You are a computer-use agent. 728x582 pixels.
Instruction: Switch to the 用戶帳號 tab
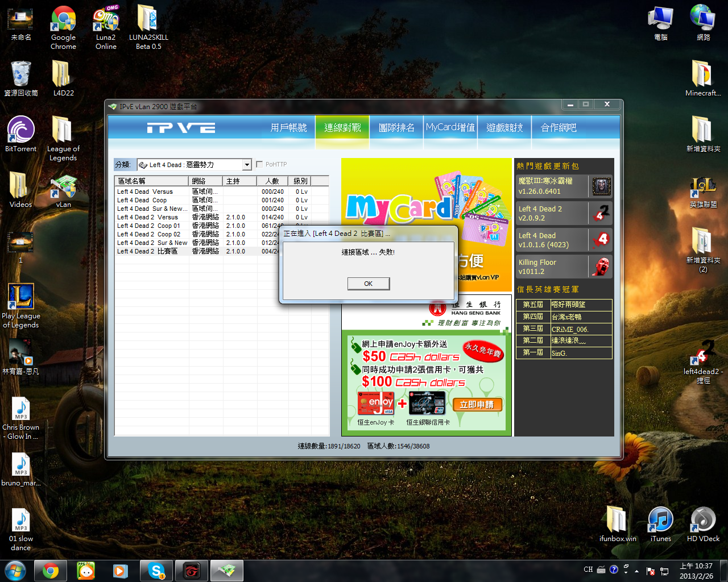pos(288,128)
